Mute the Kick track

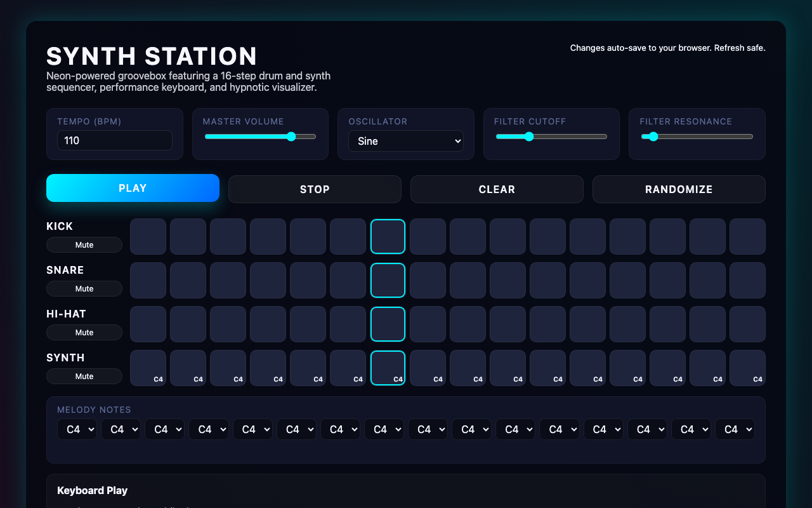coord(84,245)
